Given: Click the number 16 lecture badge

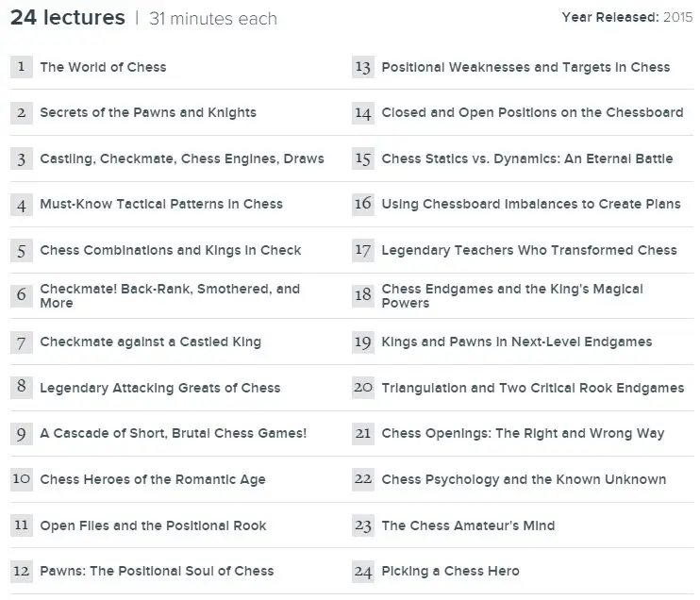Looking at the screenshot, I should [x=363, y=205].
